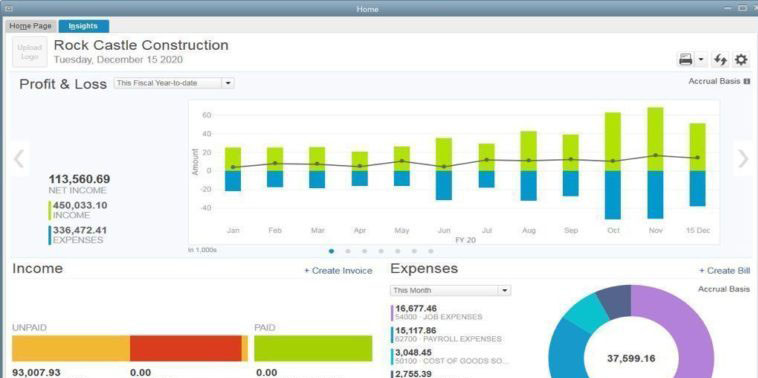The height and width of the screenshot is (378, 758).
Task: Click the Aug net income point
Action: click(x=528, y=160)
